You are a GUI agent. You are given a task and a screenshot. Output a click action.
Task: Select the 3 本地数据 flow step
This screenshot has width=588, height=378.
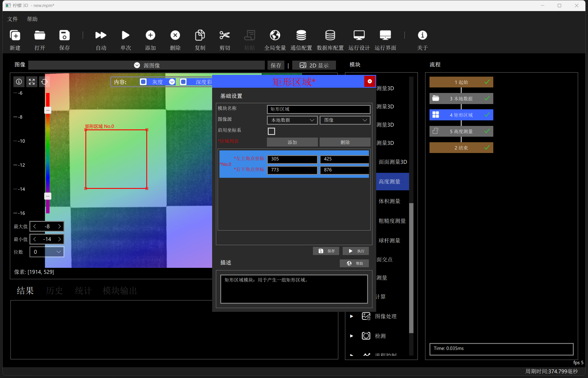click(461, 99)
